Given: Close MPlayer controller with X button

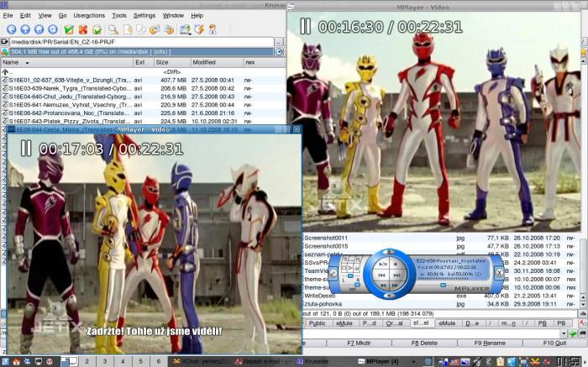Looking at the screenshot, I should pyautogui.click(x=499, y=273).
